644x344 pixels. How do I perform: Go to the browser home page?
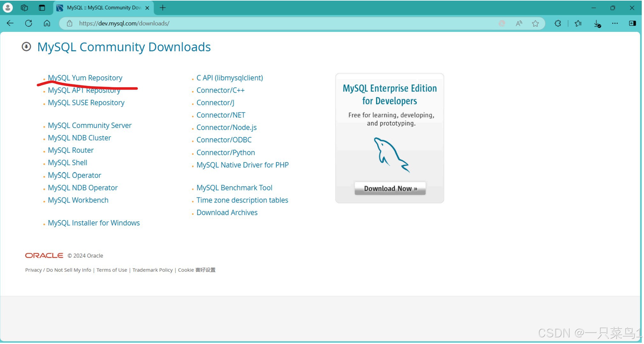[x=47, y=23]
